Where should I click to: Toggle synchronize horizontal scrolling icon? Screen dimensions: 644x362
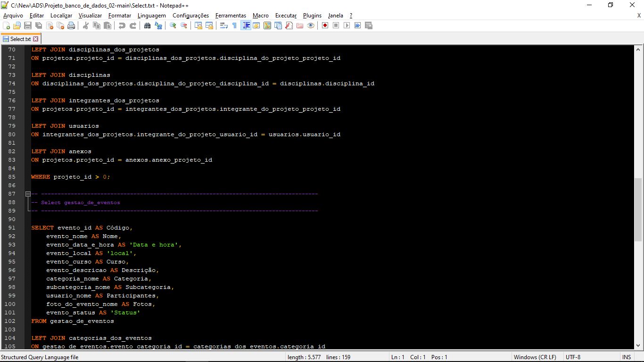pyautogui.click(x=209, y=25)
